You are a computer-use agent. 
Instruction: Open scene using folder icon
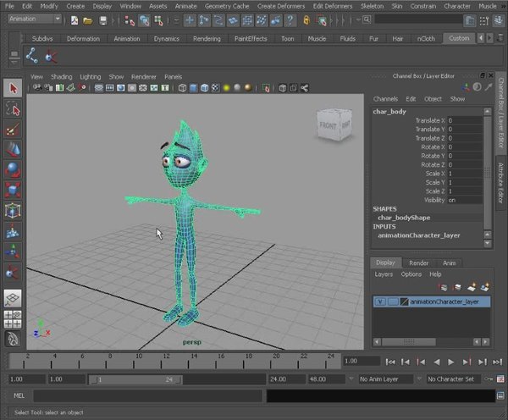[87, 19]
